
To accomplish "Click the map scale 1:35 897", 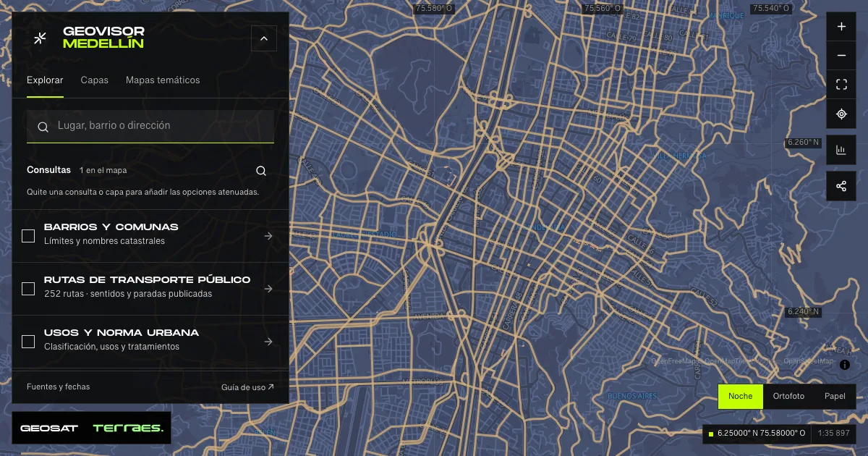I will 834,434.
